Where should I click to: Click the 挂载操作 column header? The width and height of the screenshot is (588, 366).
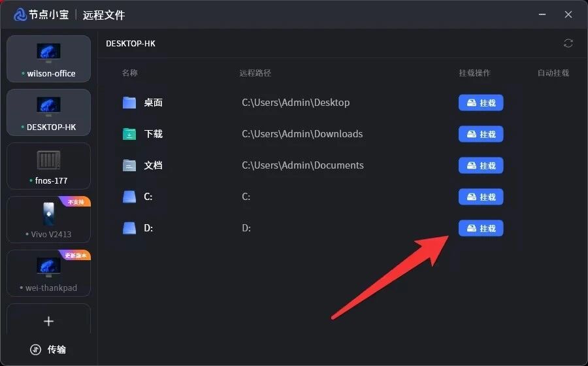click(x=475, y=73)
